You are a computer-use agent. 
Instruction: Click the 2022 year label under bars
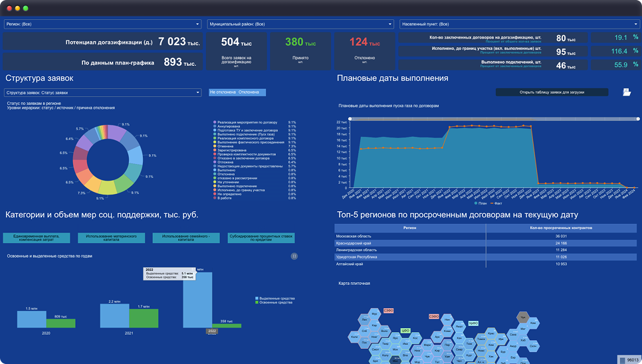(212, 331)
